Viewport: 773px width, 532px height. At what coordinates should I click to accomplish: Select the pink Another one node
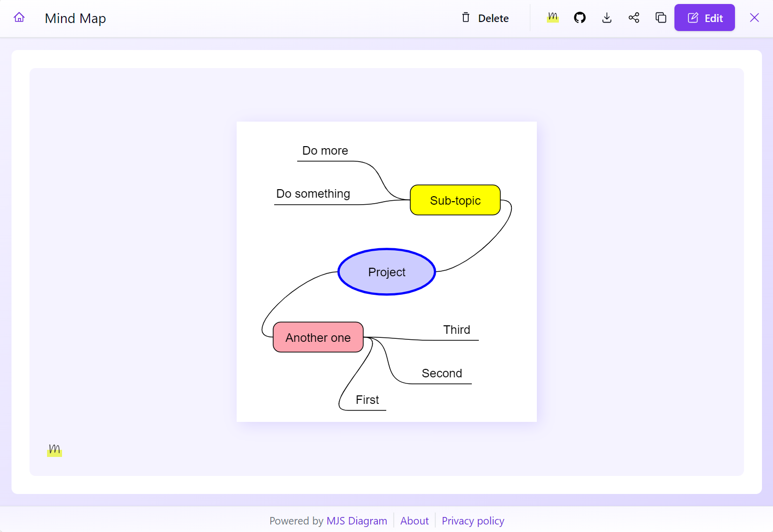(318, 337)
